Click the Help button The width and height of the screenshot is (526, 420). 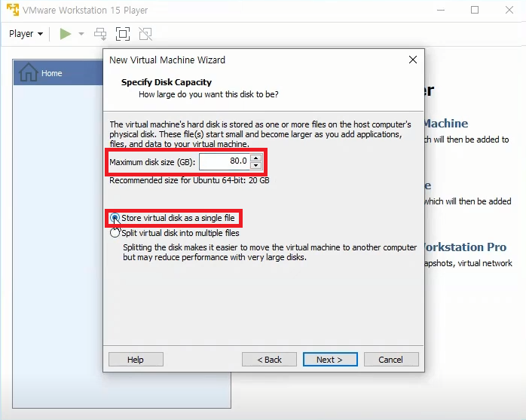point(136,360)
